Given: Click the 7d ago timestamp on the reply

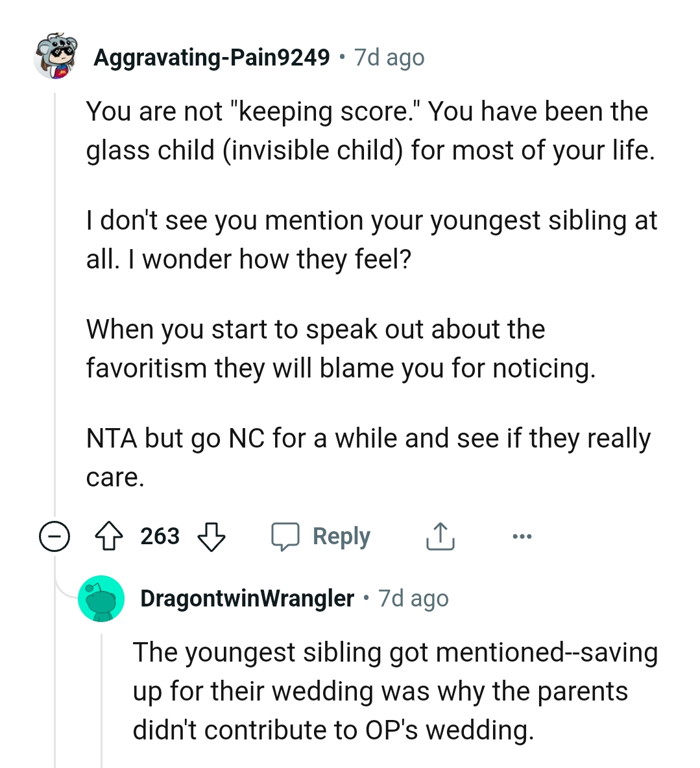Looking at the screenshot, I should pyautogui.click(x=412, y=598).
